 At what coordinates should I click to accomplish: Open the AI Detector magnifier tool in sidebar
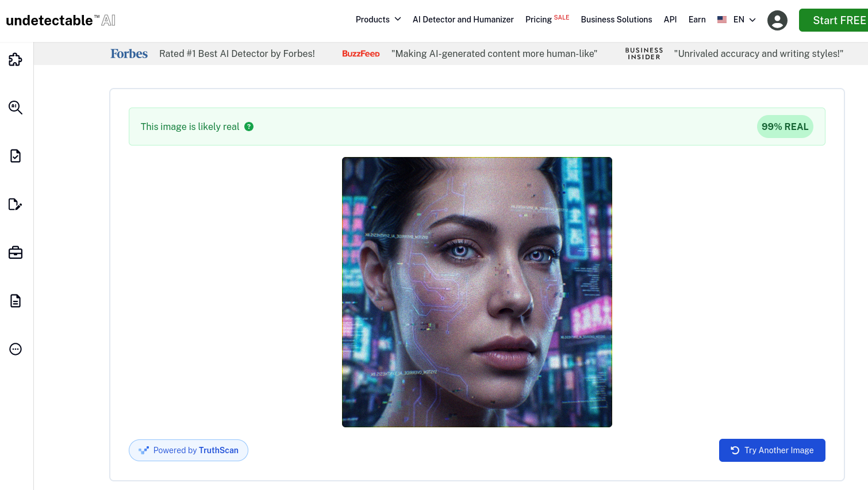[15, 108]
